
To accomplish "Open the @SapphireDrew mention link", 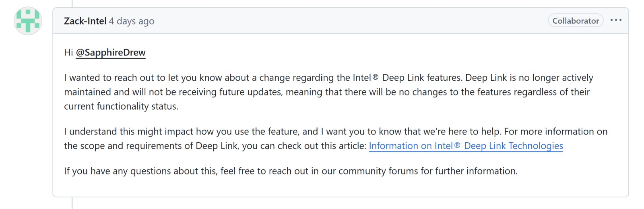I will pos(111,52).
